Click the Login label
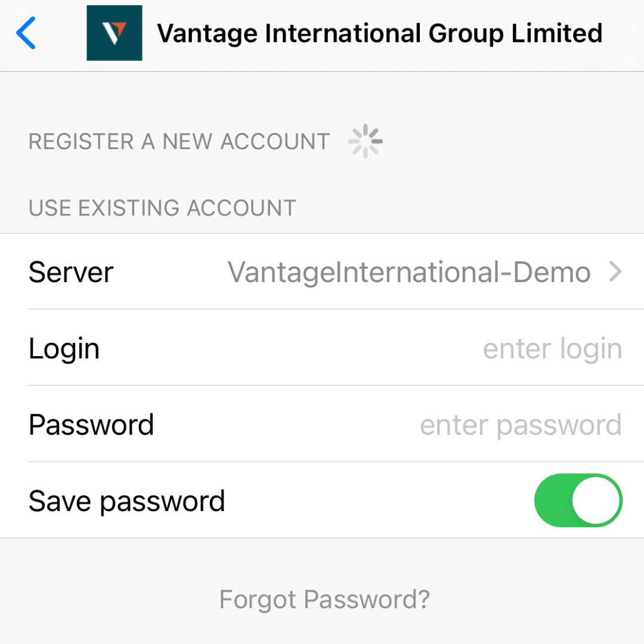644x644 pixels. click(x=64, y=349)
